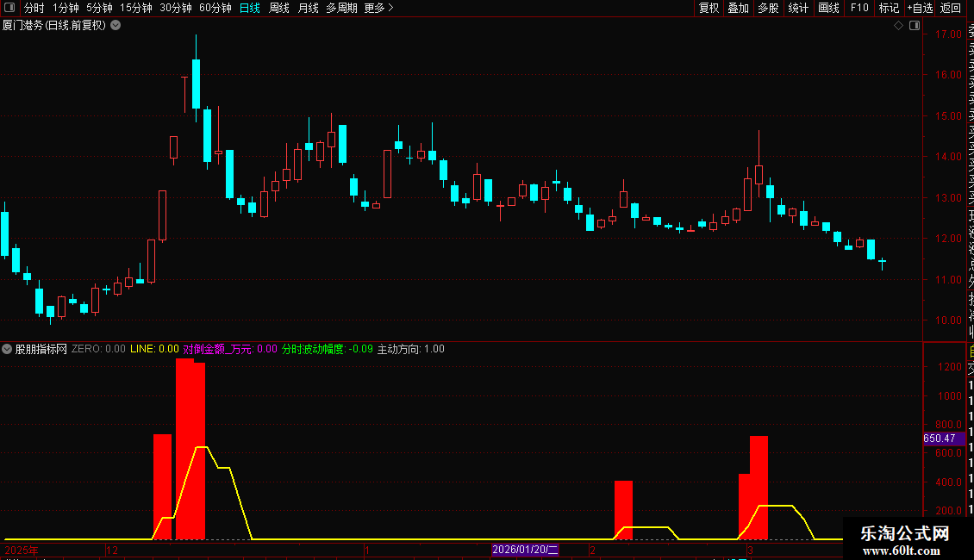Screen dimensions: 974x560
Task: Open the 统计 statistics tool
Action: (798, 8)
